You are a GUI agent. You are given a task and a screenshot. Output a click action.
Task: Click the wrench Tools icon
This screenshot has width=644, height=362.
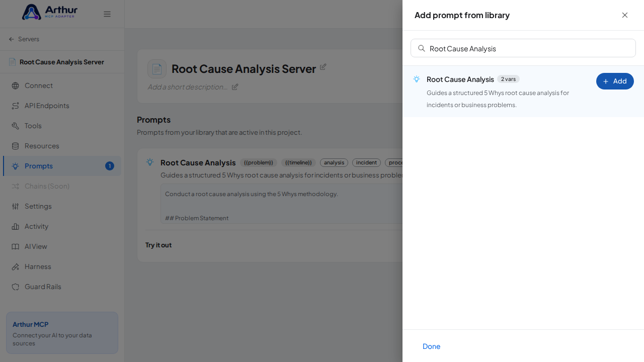tap(16, 126)
